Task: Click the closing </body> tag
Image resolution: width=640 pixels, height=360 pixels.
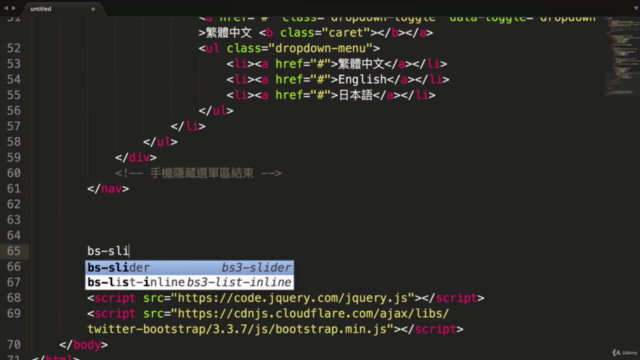Action: coord(84,345)
